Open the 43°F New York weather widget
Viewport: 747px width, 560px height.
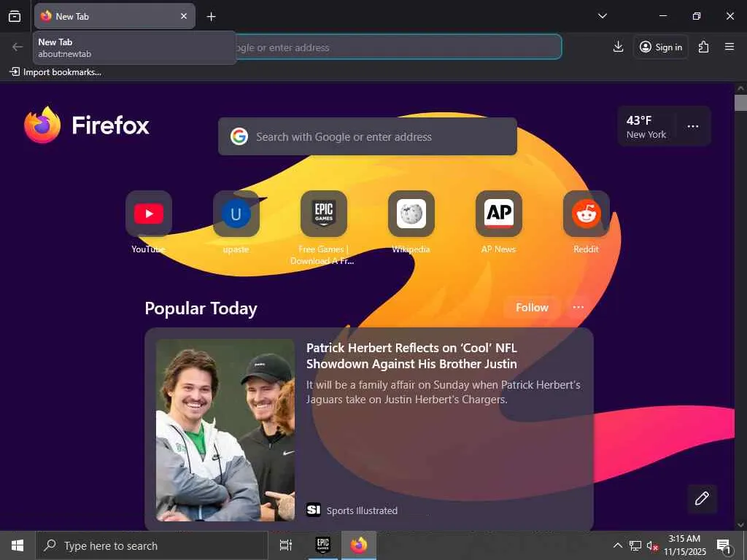click(646, 127)
